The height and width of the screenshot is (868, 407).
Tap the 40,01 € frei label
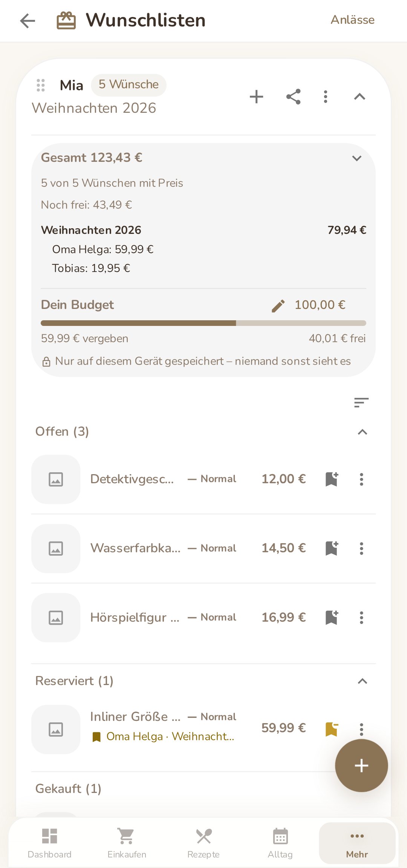pos(337,338)
